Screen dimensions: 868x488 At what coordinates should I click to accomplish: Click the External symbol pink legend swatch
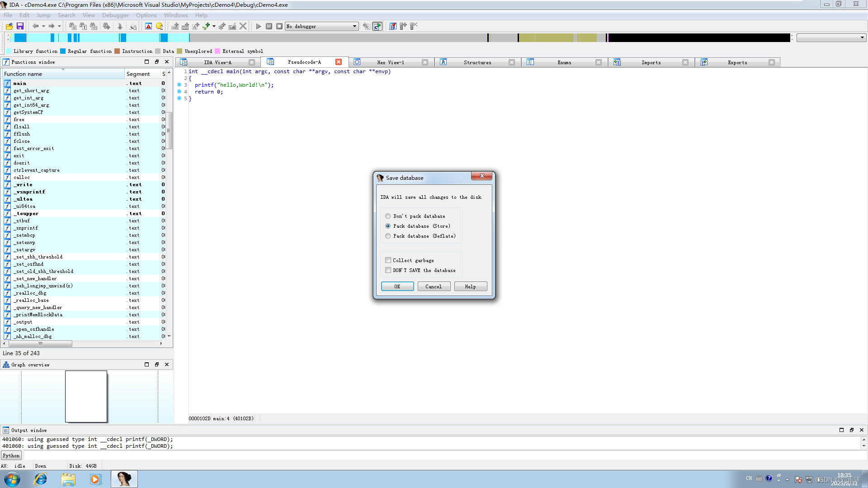(x=217, y=51)
